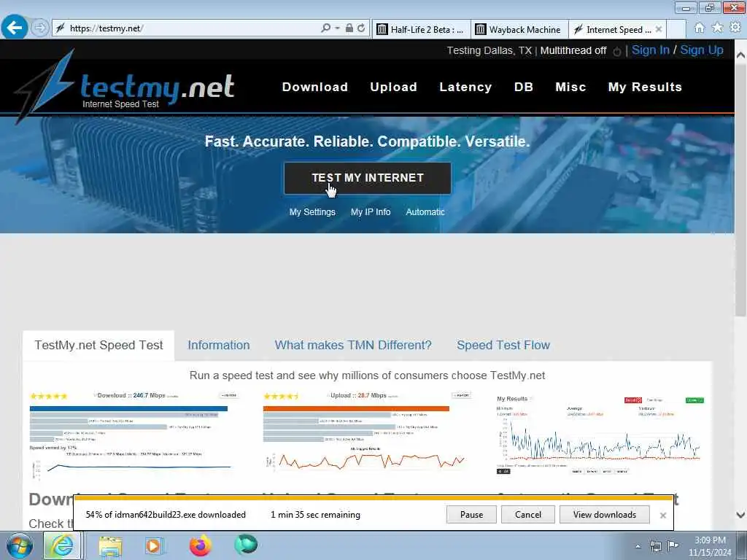
Task: Open the Upload menu
Action: [393, 87]
